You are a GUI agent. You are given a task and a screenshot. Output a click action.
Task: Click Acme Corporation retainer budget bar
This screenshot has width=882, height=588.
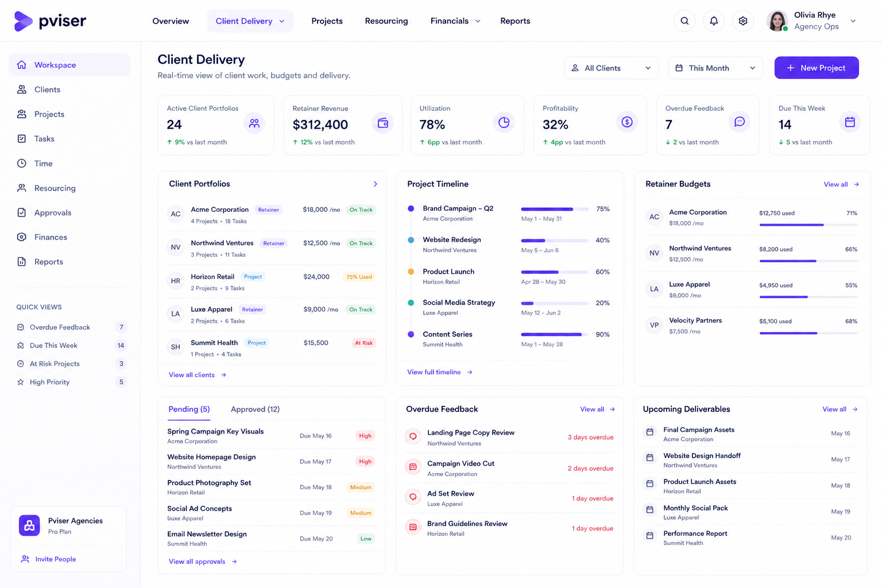click(x=808, y=225)
